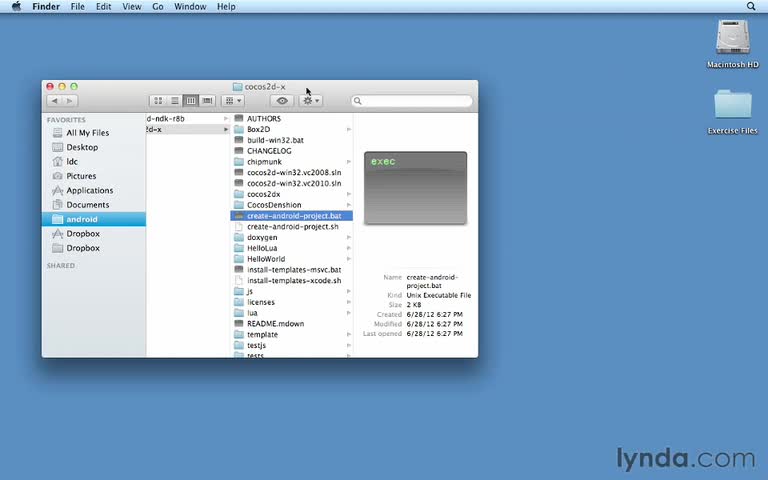Expand the licenses folder arrow
Image resolution: width=768 pixels, height=480 pixels.
(x=349, y=302)
